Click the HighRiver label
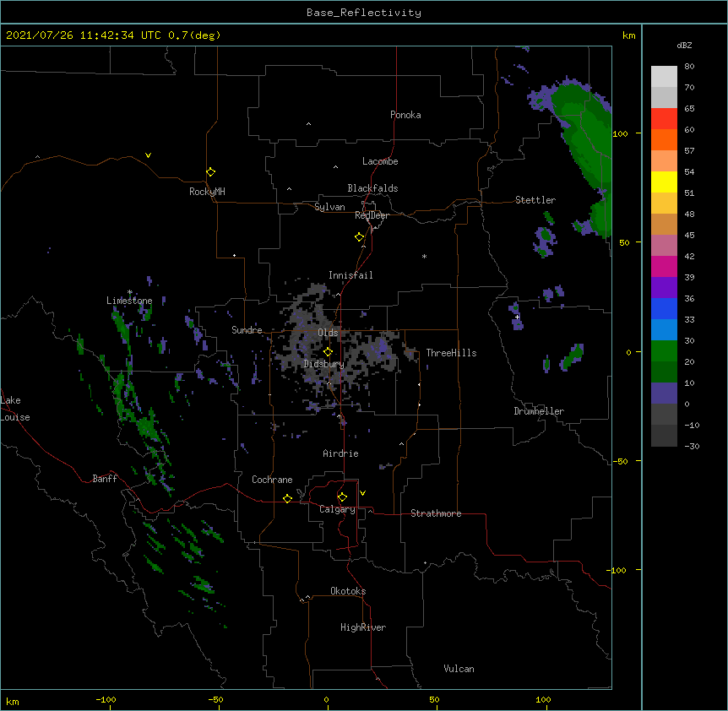 pyautogui.click(x=363, y=627)
